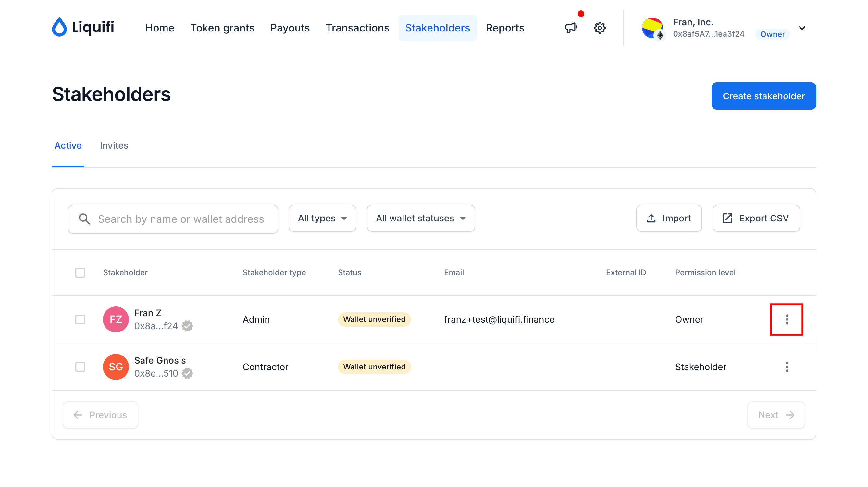Switch to the Invites tab

coord(114,145)
